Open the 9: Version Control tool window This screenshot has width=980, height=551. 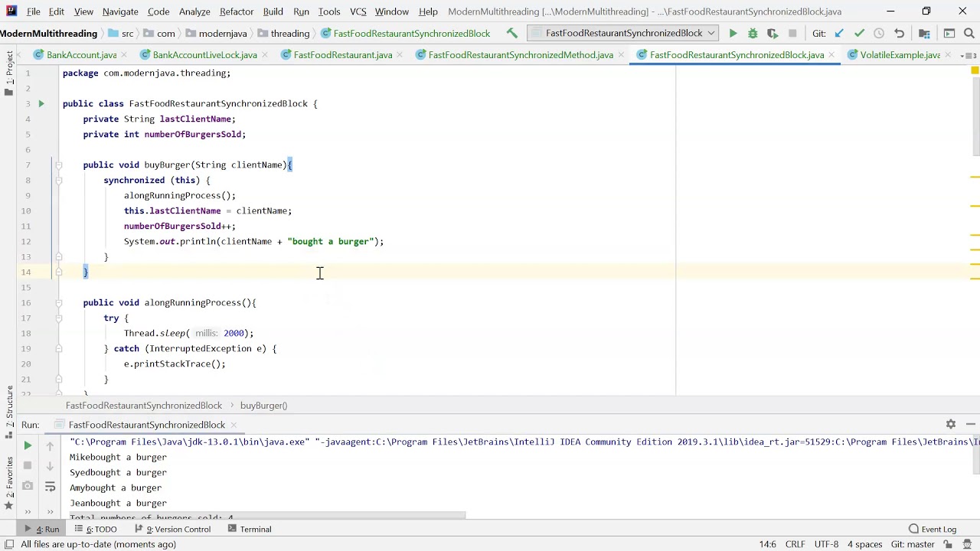tap(172, 530)
